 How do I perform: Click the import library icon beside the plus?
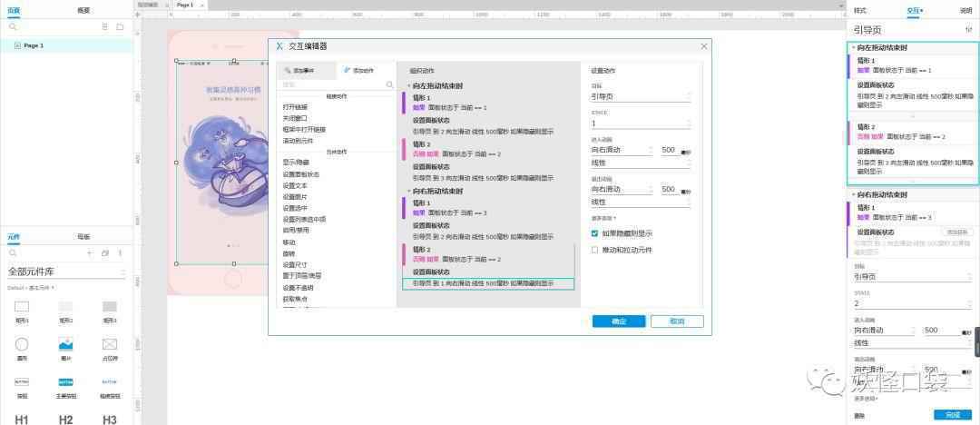click(x=105, y=252)
